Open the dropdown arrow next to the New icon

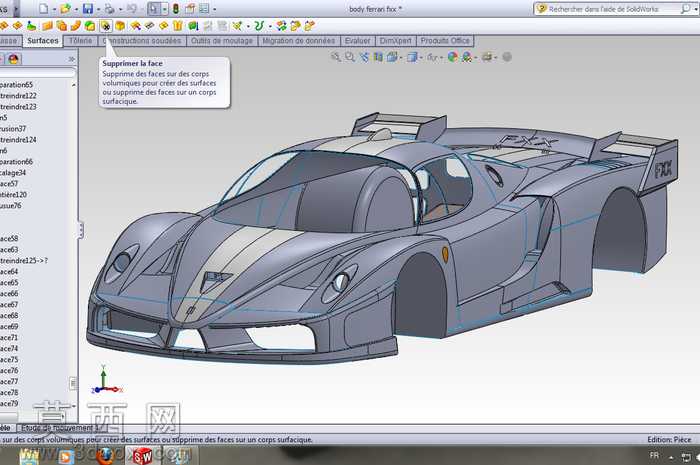click(x=54, y=8)
